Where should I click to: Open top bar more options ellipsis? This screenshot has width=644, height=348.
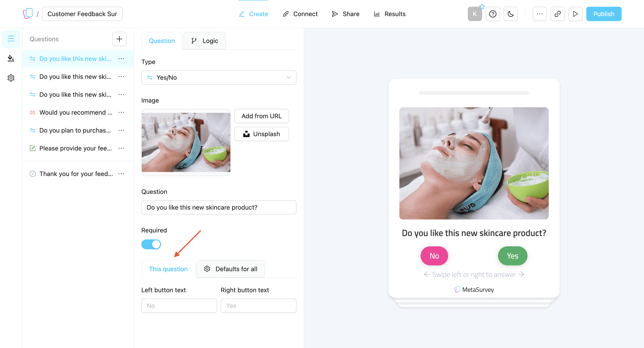point(540,14)
